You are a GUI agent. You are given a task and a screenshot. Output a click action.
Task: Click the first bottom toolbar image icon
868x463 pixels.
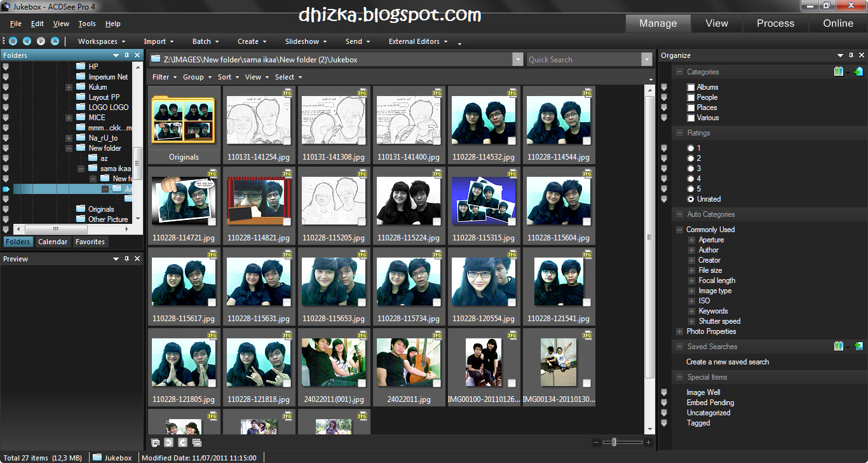(155, 442)
